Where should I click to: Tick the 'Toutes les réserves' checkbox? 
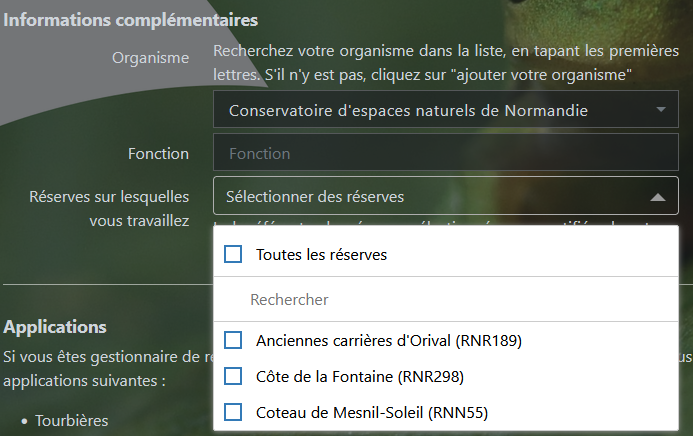tap(233, 255)
